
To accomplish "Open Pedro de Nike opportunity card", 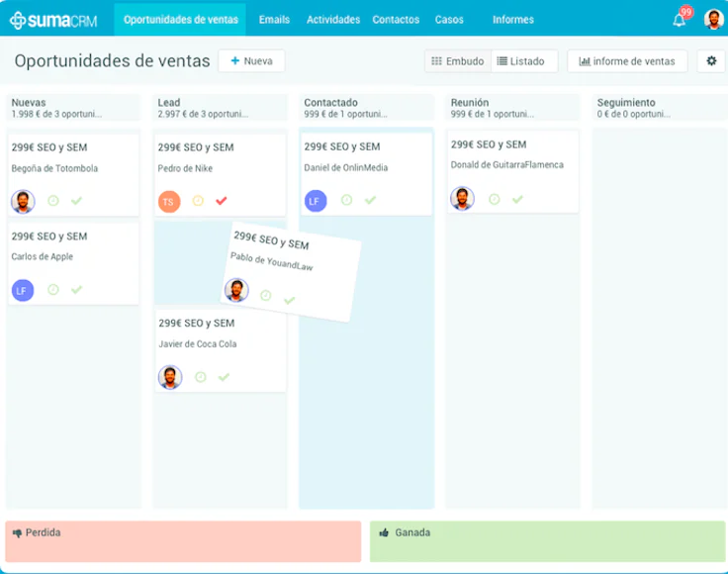I will [x=220, y=175].
